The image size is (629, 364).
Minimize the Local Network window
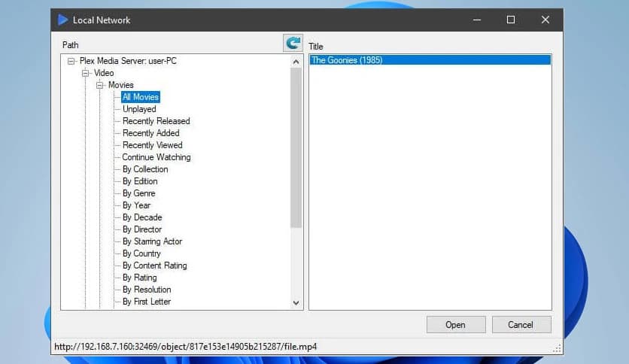pyautogui.click(x=477, y=20)
